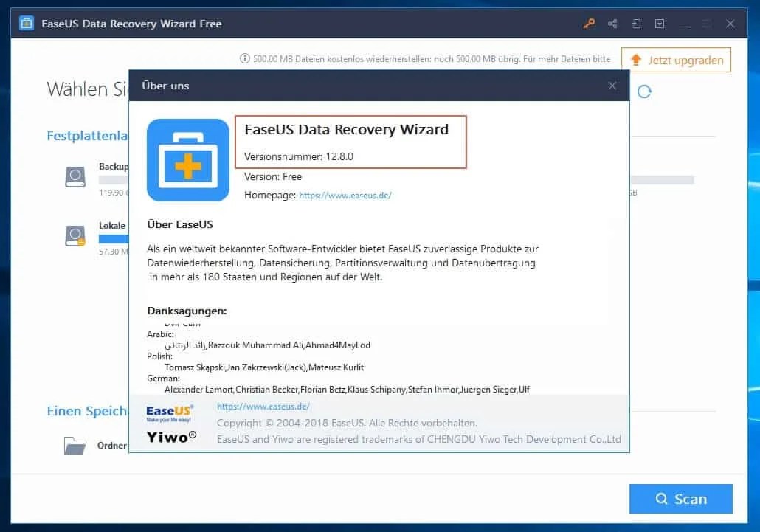Click the Versionsnummer: 12.8.0 text
The width and height of the screenshot is (760, 532).
pos(299,156)
